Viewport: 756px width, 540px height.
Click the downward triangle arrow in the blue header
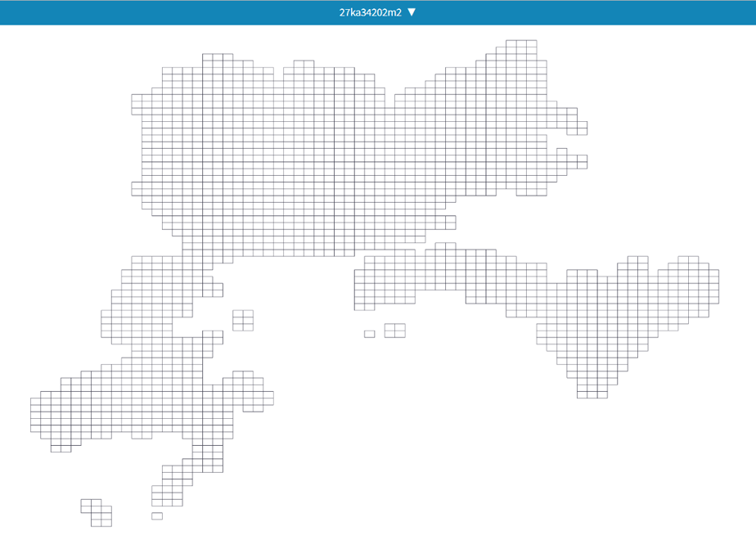[x=412, y=12]
